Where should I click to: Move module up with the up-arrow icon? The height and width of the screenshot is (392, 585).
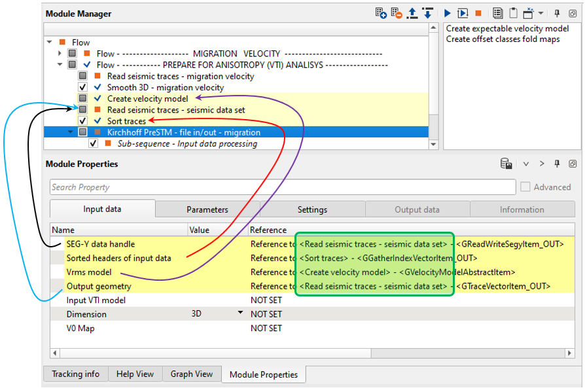coord(412,13)
